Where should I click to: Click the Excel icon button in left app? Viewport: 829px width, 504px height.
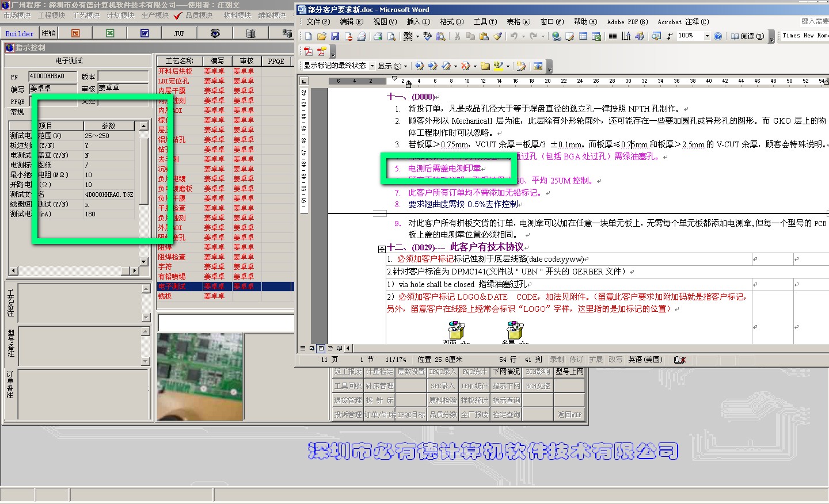tap(110, 33)
